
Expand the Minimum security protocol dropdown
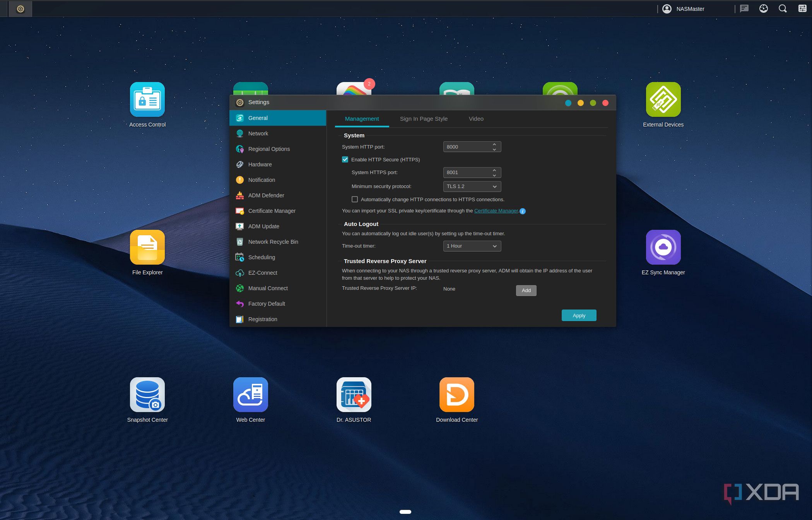(472, 186)
